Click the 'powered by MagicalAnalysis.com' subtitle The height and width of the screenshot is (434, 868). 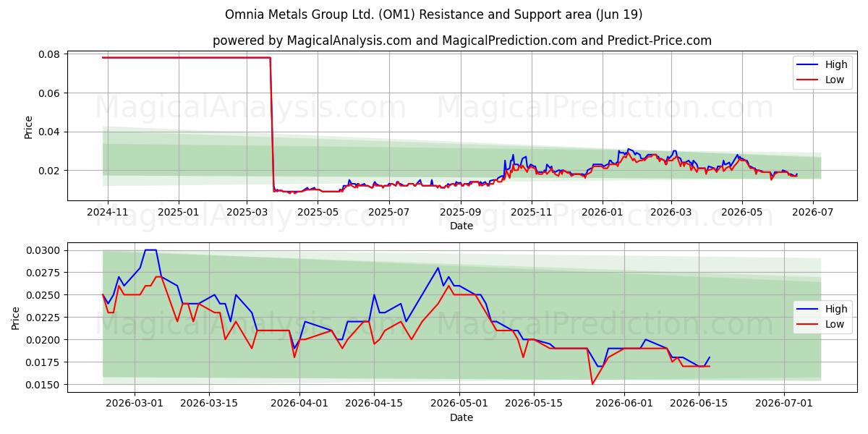(x=462, y=41)
